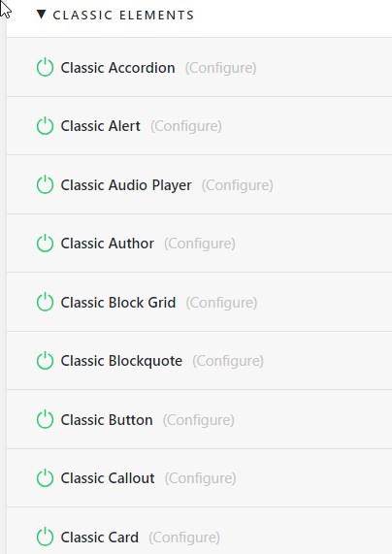Click the Classic Author power icon

click(45, 244)
